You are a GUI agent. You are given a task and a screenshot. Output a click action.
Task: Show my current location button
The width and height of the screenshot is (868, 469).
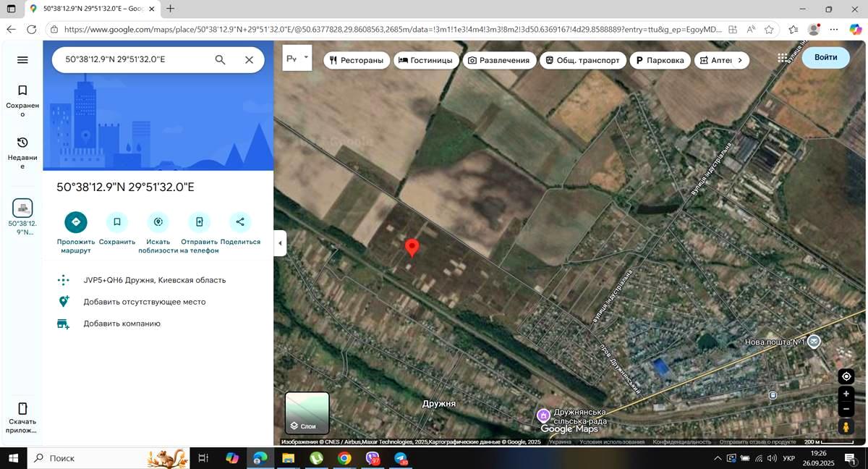point(846,376)
